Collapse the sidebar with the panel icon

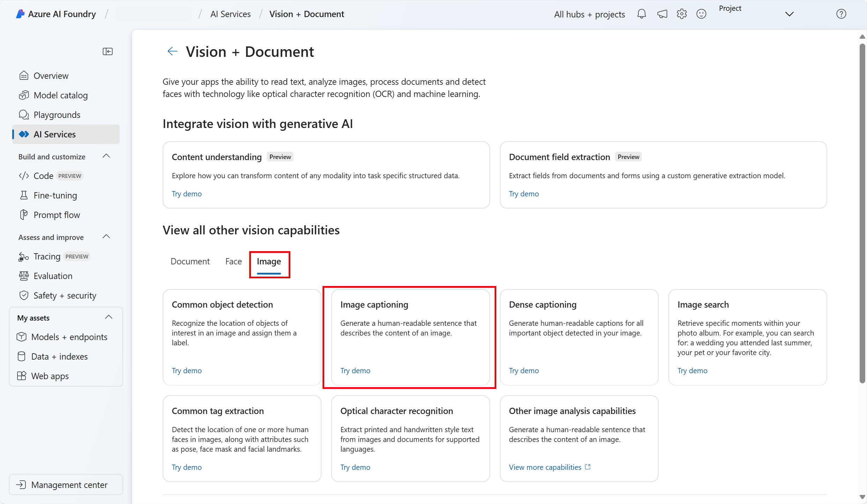click(108, 52)
